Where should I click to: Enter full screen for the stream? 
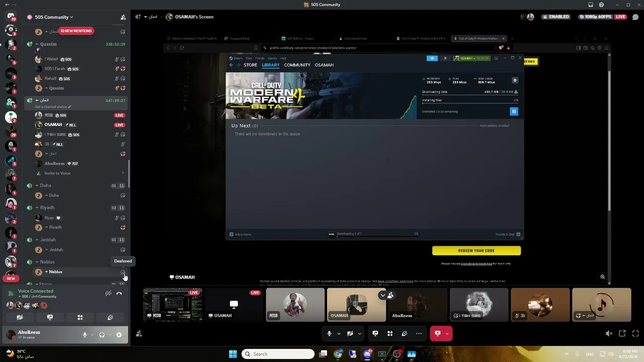coord(635,333)
